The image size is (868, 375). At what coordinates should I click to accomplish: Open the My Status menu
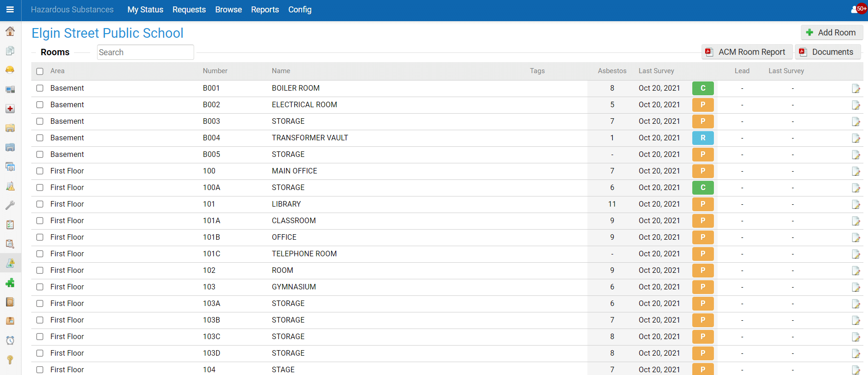145,10
